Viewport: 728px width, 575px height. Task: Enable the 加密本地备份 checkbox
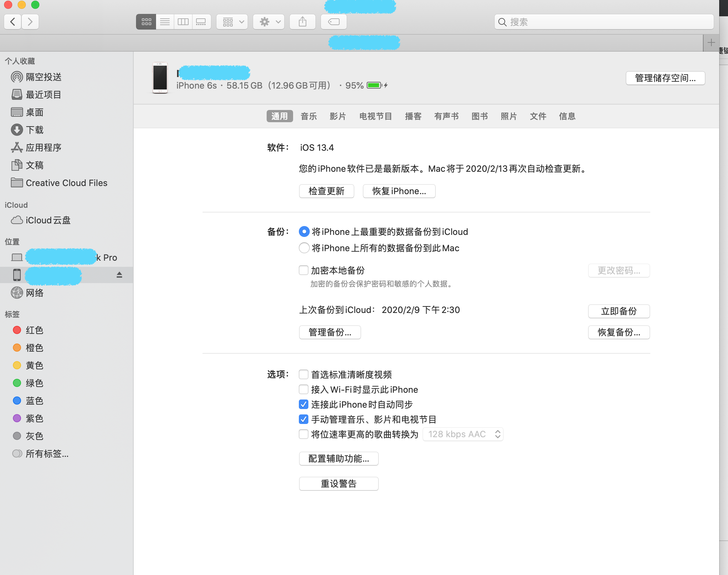[x=304, y=271]
